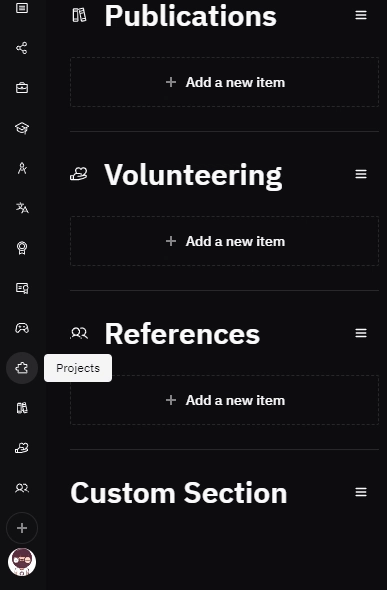Add a new item under Volunteering
The image size is (387, 590).
click(225, 241)
